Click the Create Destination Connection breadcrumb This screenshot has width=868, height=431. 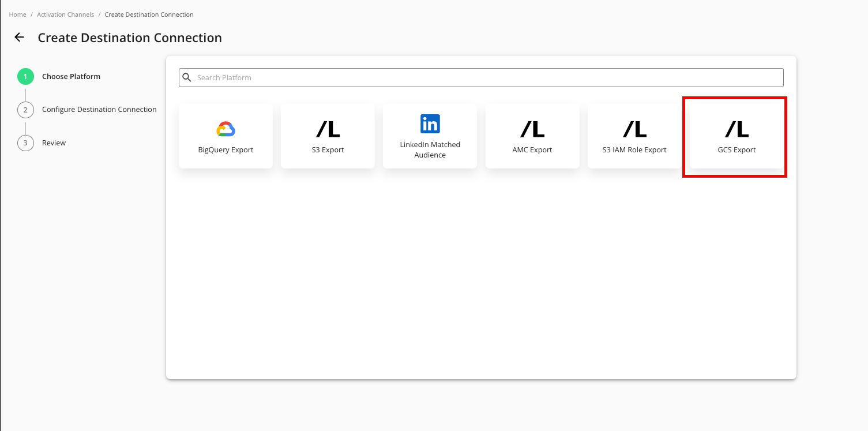pyautogui.click(x=149, y=14)
